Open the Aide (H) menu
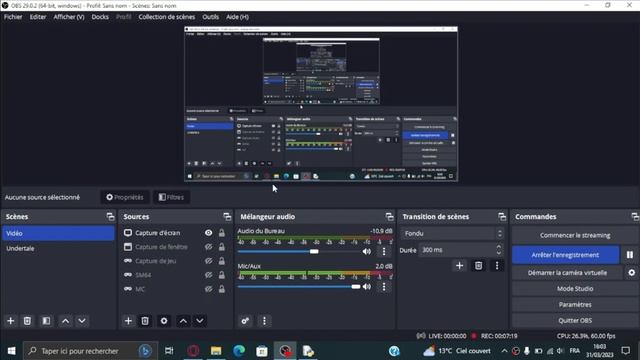 [238, 17]
